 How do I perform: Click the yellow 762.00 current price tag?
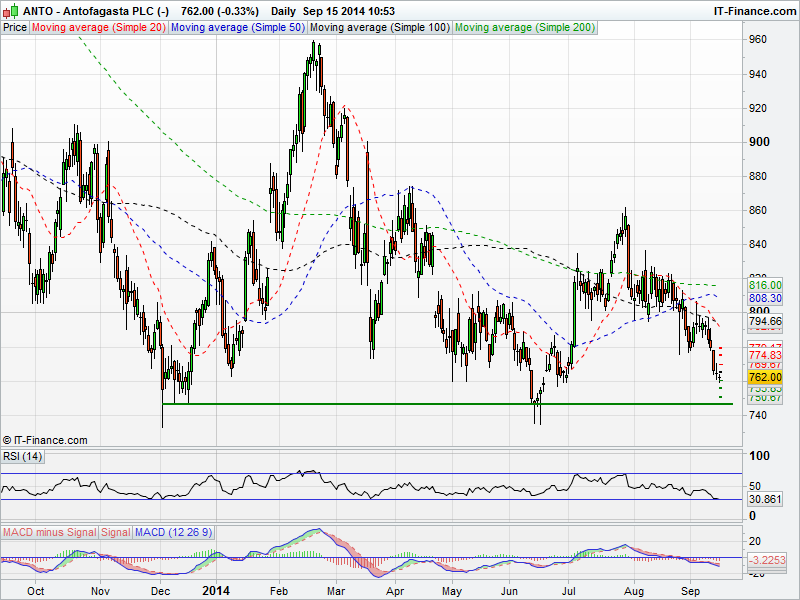click(765, 377)
